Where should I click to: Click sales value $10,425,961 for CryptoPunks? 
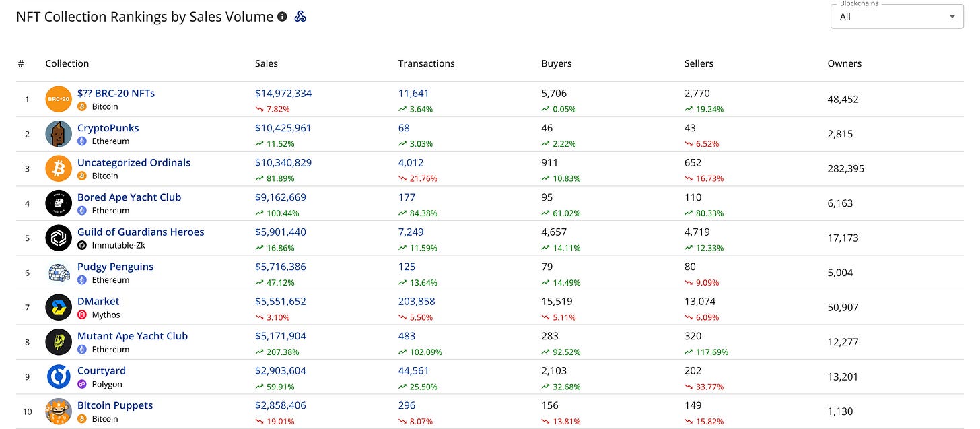283,128
